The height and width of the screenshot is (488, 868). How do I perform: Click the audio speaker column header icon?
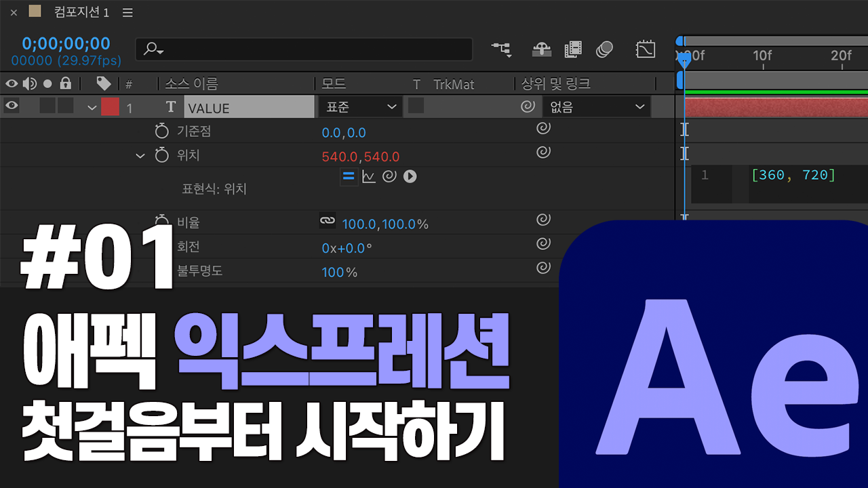click(x=30, y=83)
